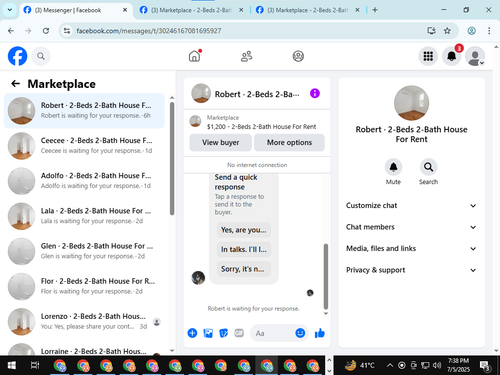Go back using the Marketplace arrow
The width and height of the screenshot is (500, 375).
click(x=15, y=84)
